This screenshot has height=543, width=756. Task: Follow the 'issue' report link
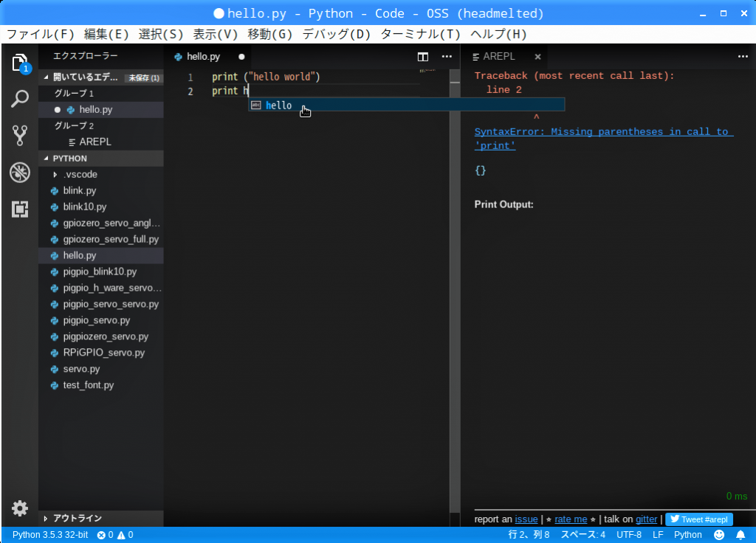tap(526, 519)
